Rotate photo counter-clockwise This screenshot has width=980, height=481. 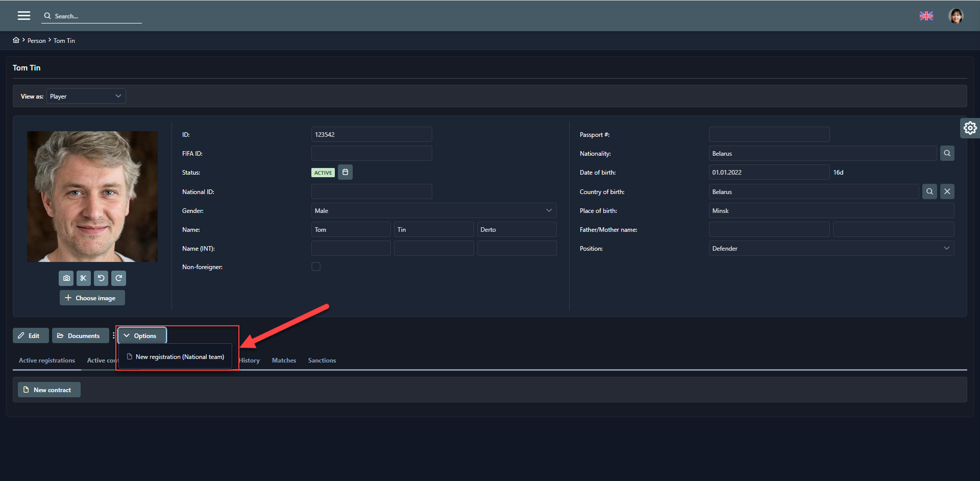tap(101, 278)
